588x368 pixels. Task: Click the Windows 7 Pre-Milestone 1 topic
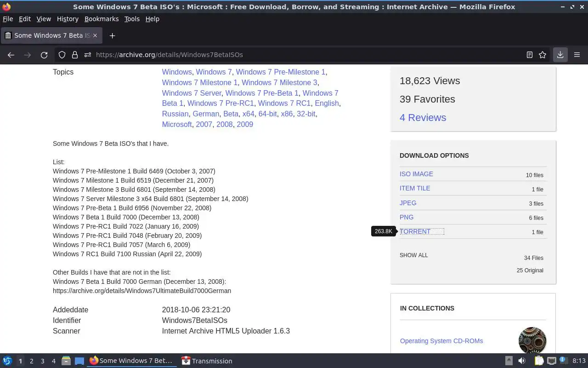tap(281, 72)
